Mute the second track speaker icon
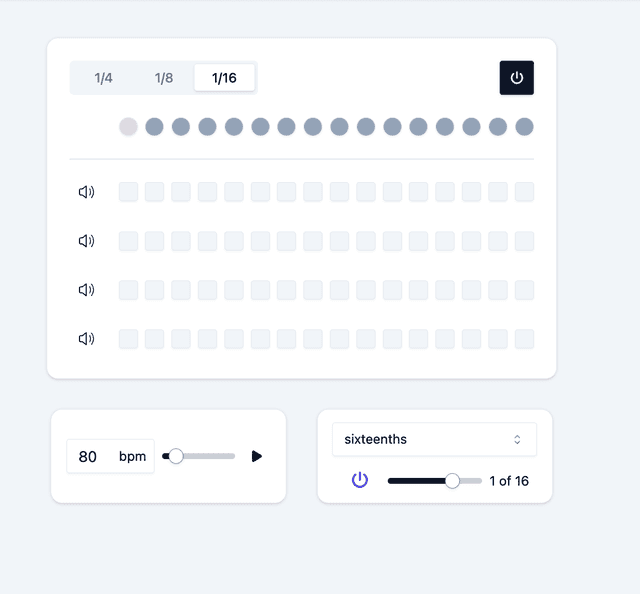This screenshot has height=594, width=640. pos(86,241)
